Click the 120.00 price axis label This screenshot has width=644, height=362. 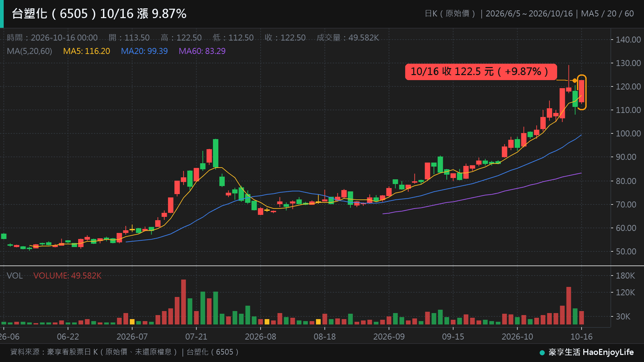628,86
